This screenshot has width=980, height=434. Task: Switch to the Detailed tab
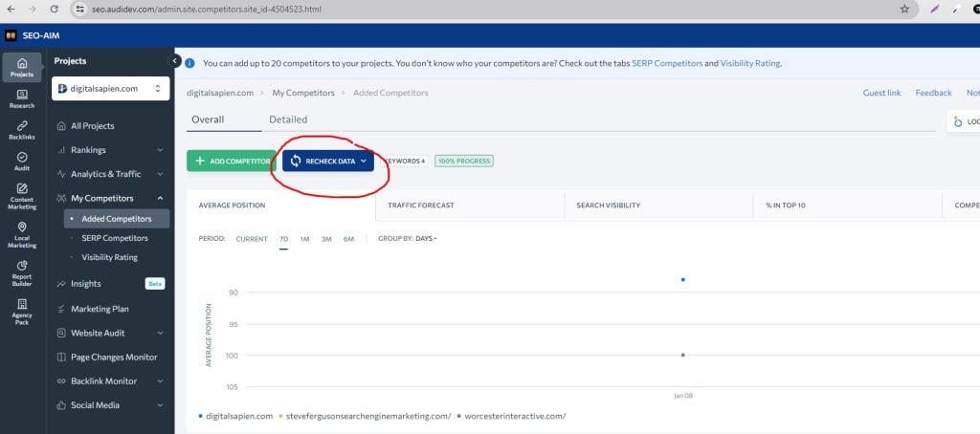coord(288,119)
